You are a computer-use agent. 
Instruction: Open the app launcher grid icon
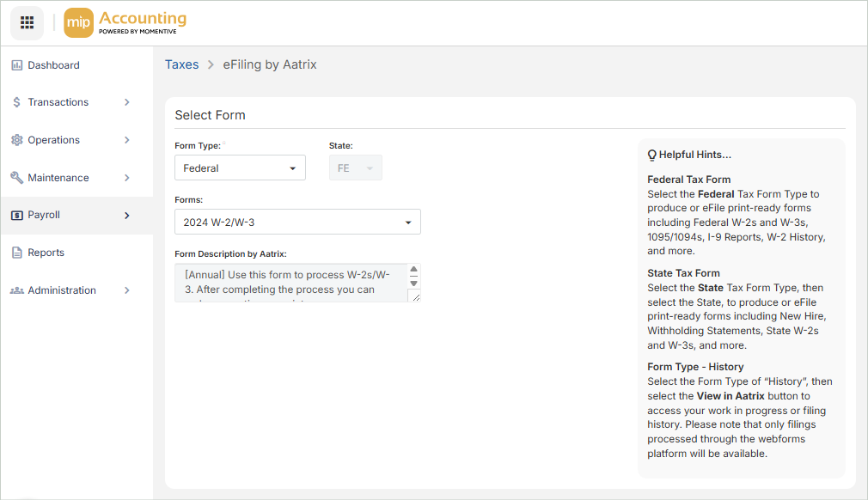pos(27,22)
